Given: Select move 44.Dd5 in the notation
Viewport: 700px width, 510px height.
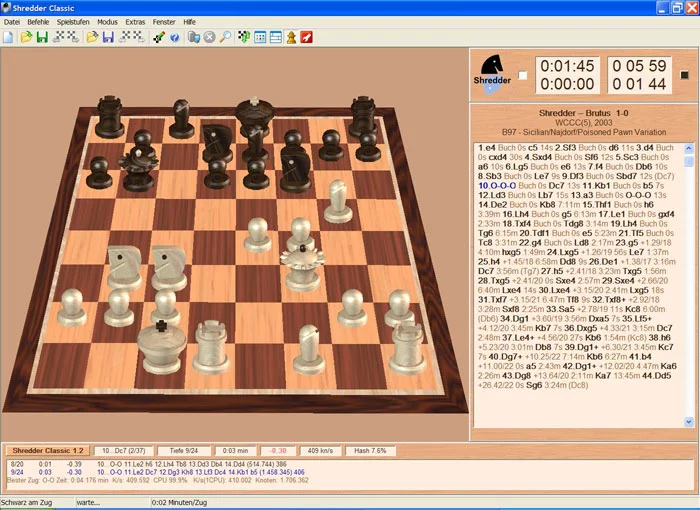Looking at the screenshot, I should coord(656,376).
